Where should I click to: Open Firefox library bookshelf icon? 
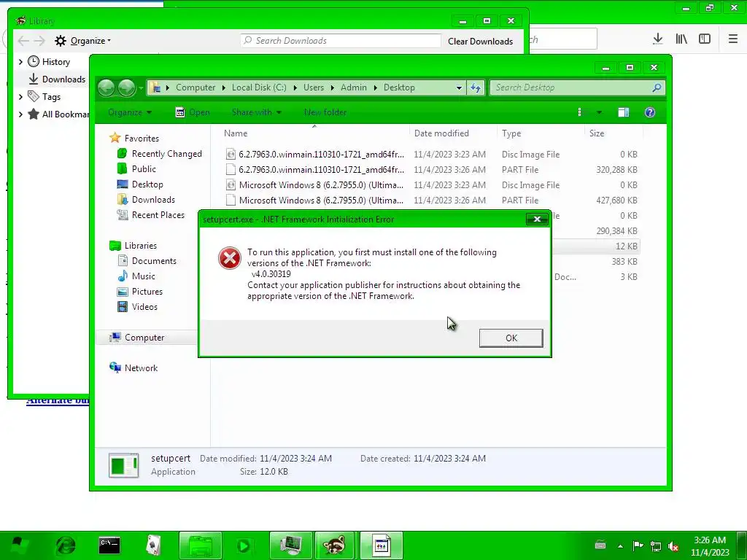click(681, 39)
